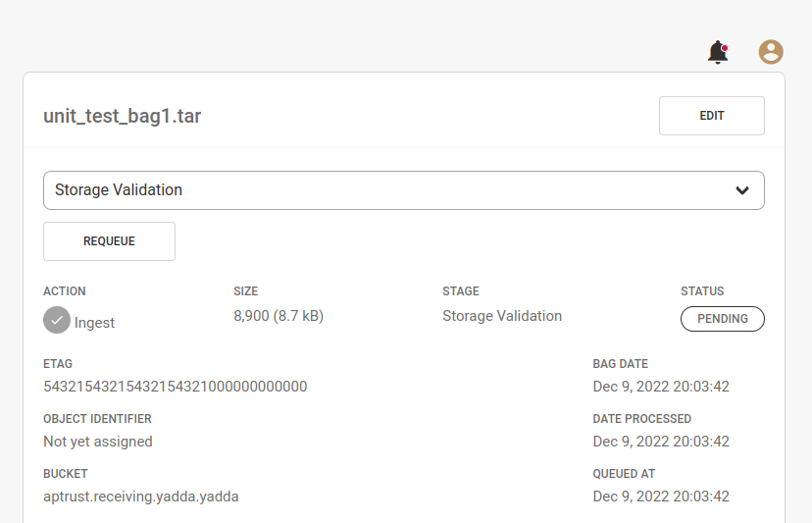This screenshot has height=523, width=812.
Task: Open the notifications bell icon
Action: pos(718,52)
